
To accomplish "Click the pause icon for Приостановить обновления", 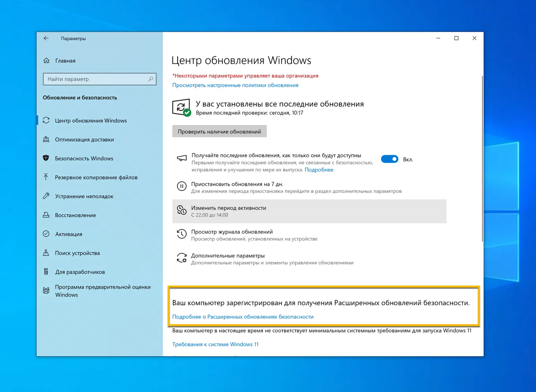I will coord(182,186).
